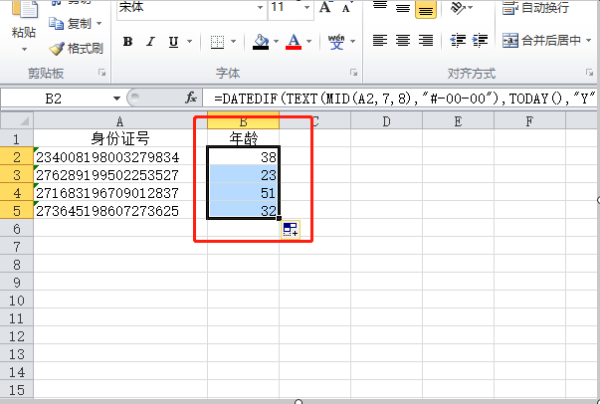
Task: Select column A header
Action: pos(121,121)
